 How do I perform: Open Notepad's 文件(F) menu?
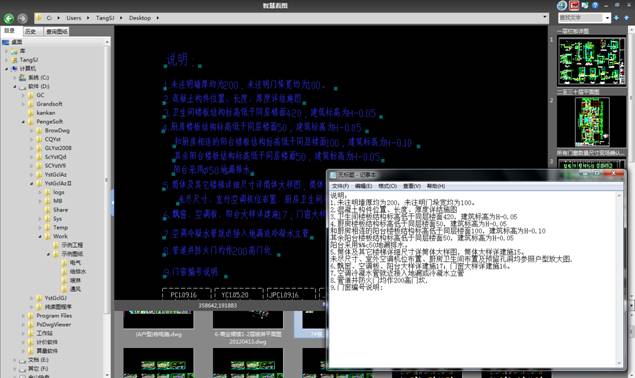pyautogui.click(x=340, y=186)
